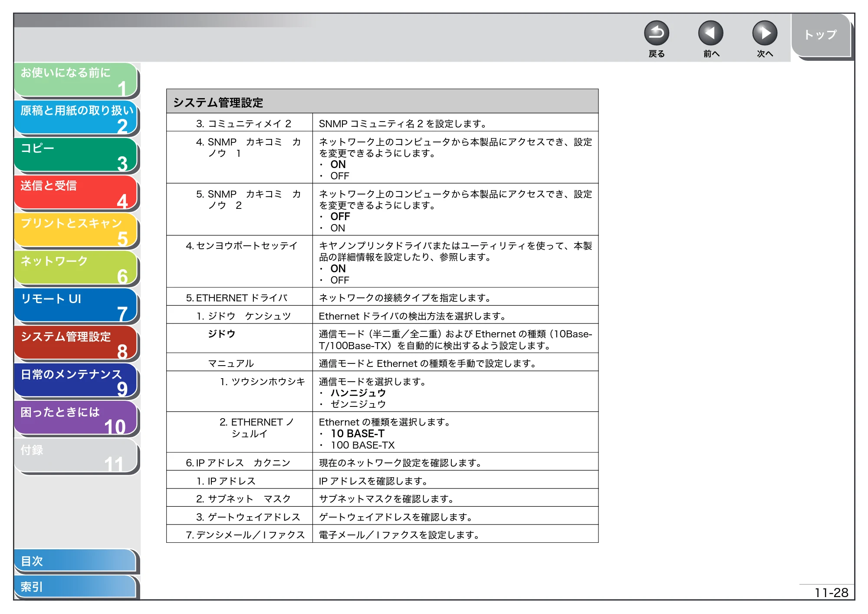Viewport: 868px width, 614px height.
Task: Click the page number 11-28
Action: click(831, 592)
